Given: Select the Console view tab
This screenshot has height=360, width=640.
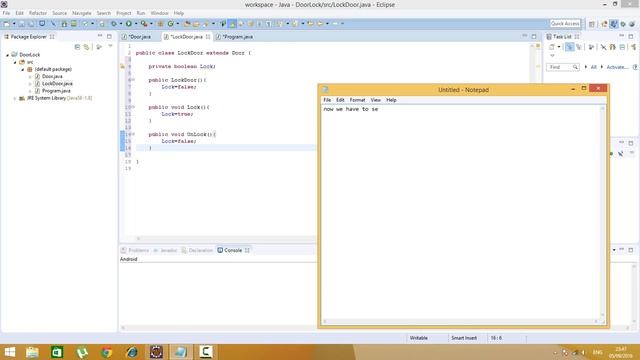Looking at the screenshot, I should click(x=233, y=250).
